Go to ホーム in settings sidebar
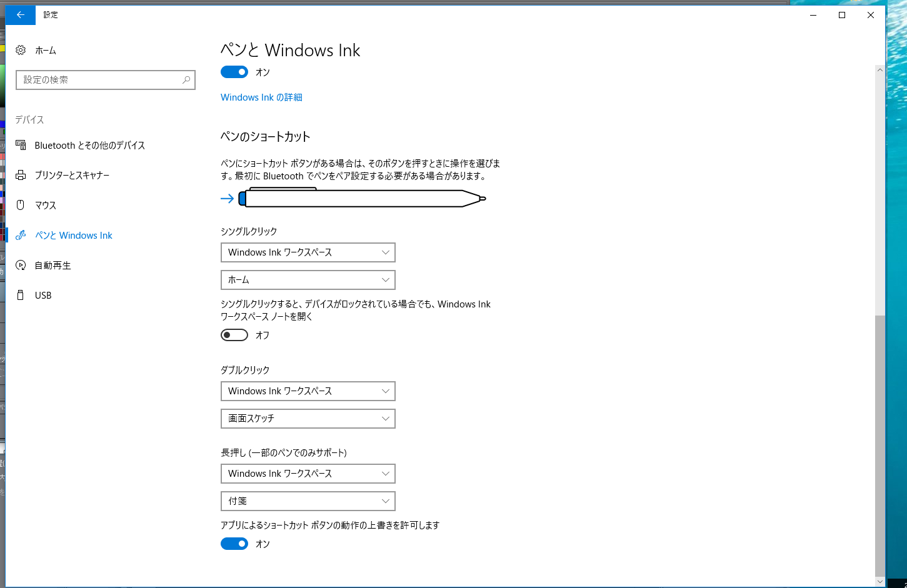The height and width of the screenshot is (588, 907). (x=46, y=50)
